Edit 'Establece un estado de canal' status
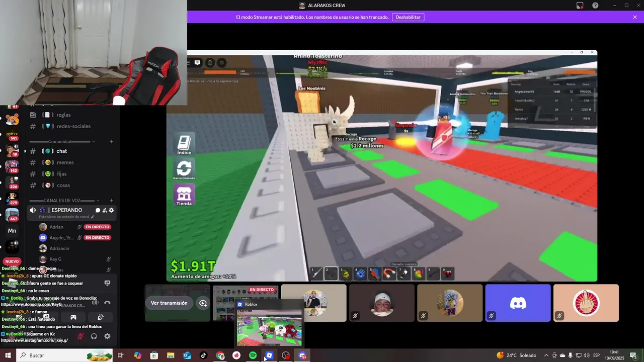This screenshot has width=644, height=362. click(x=66, y=217)
